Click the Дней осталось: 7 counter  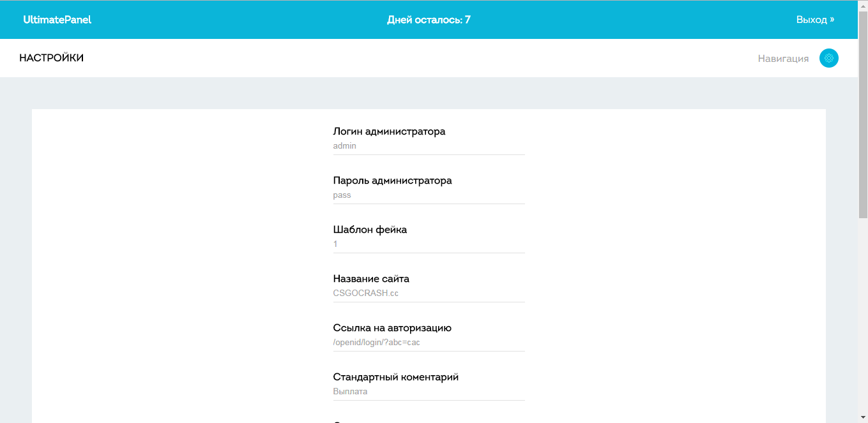coord(429,20)
